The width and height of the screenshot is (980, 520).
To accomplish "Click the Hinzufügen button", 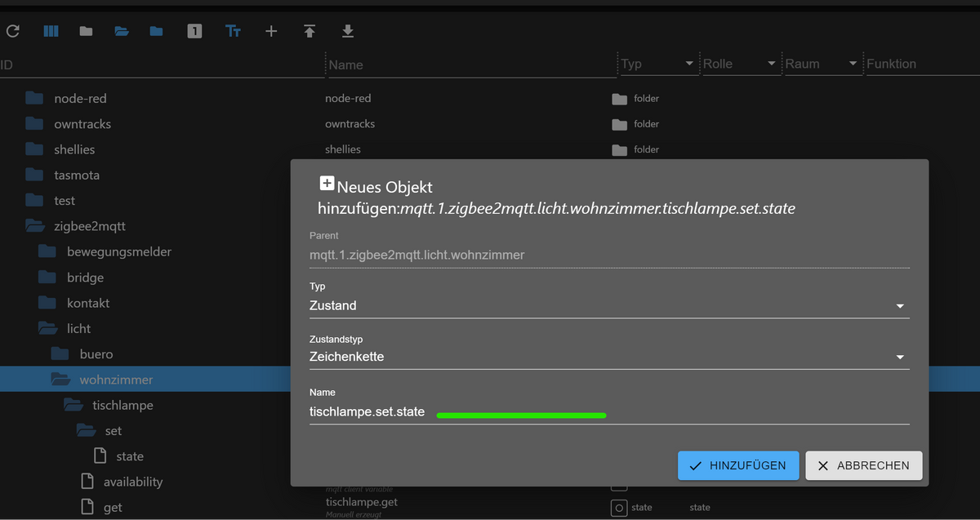I will (738, 465).
